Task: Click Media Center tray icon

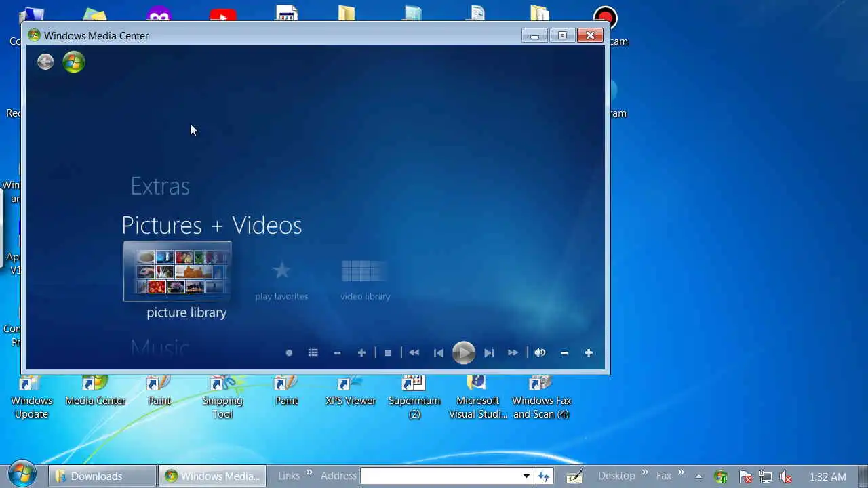Action: point(722,476)
